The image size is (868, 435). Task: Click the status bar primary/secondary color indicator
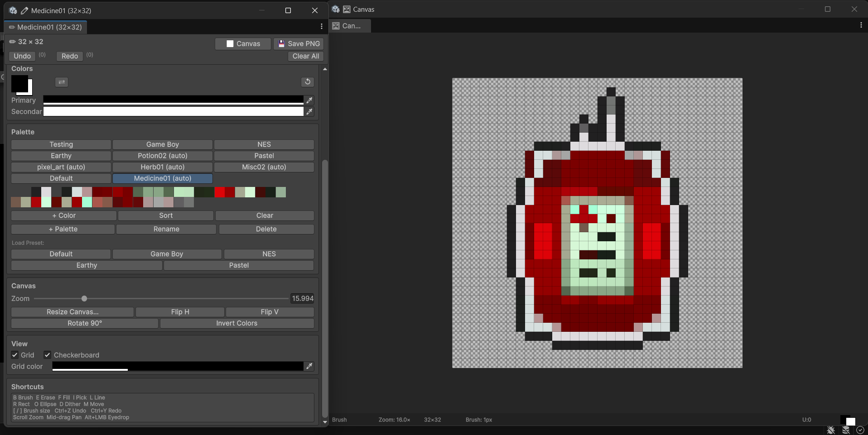(x=848, y=421)
